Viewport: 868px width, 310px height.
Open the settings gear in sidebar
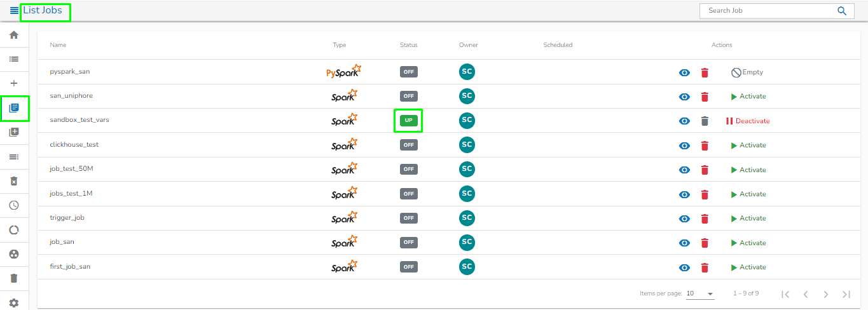(x=14, y=303)
